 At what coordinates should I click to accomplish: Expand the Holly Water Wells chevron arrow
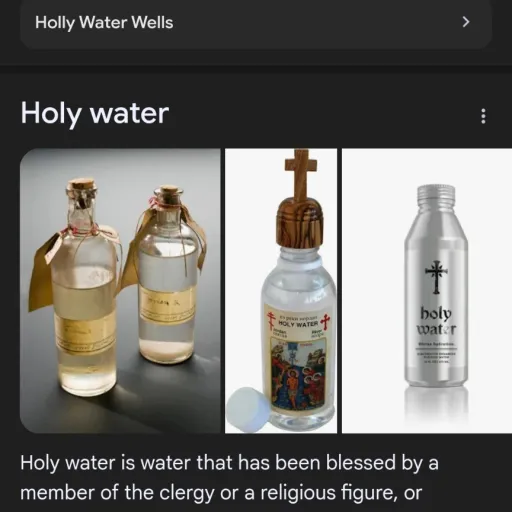click(x=466, y=22)
